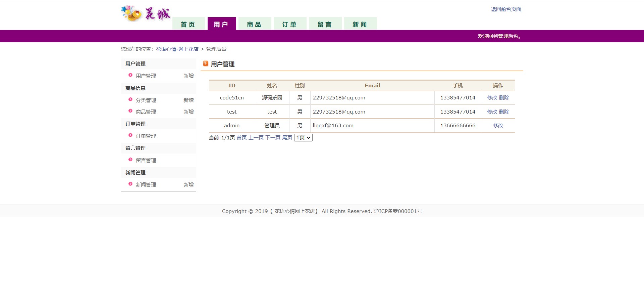Click the 首页 pagination link
The image size is (644, 303).
point(241,138)
